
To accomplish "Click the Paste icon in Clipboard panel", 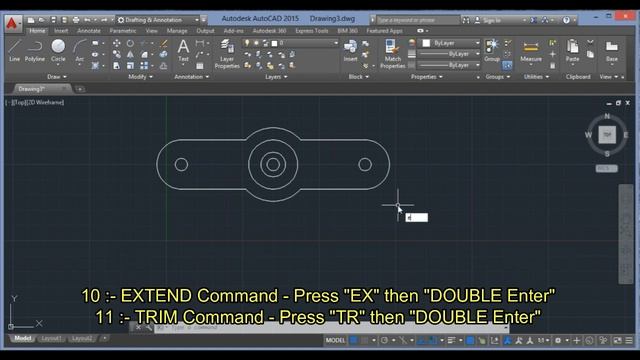I will pyautogui.click(x=572, y=50).
